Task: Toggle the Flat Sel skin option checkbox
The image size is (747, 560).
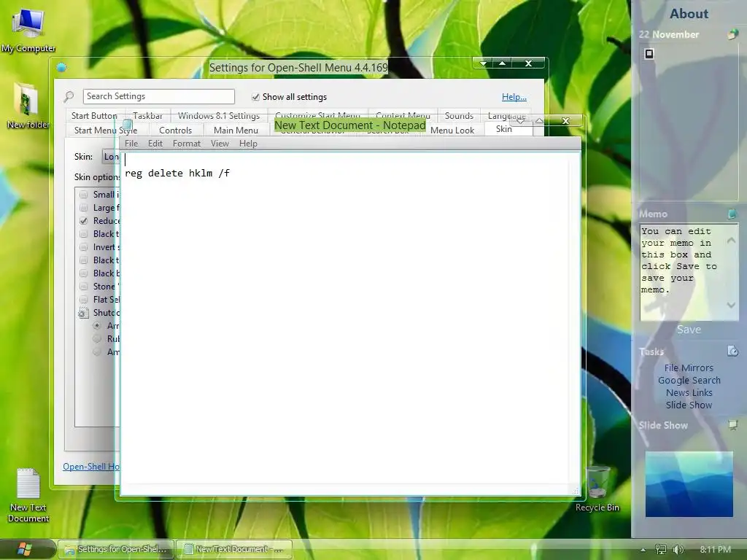Action: pyautogui.click(x=84, y=300)
